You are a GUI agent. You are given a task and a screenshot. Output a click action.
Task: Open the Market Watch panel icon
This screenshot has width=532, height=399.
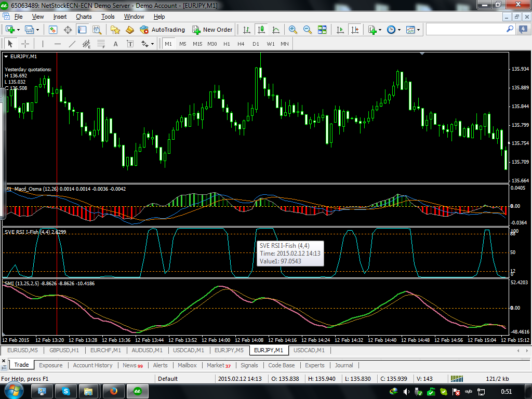pyautogui.click(x=52, y=30)
